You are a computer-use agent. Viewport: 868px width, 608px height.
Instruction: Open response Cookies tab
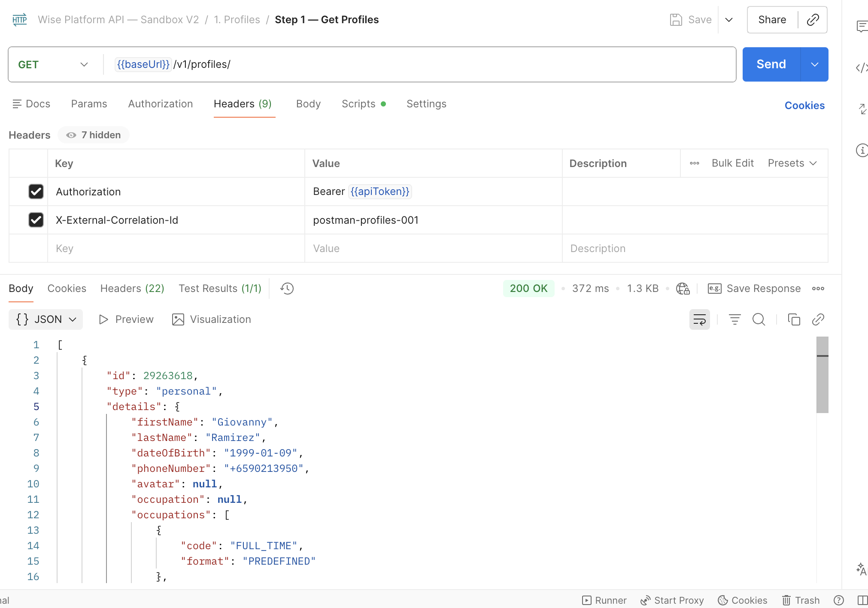67,289
